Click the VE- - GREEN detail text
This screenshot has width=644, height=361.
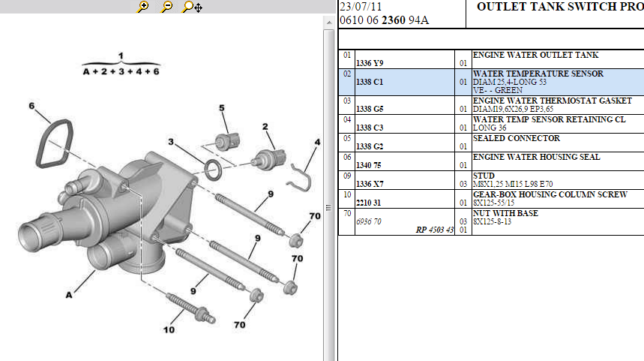[497, 91]
